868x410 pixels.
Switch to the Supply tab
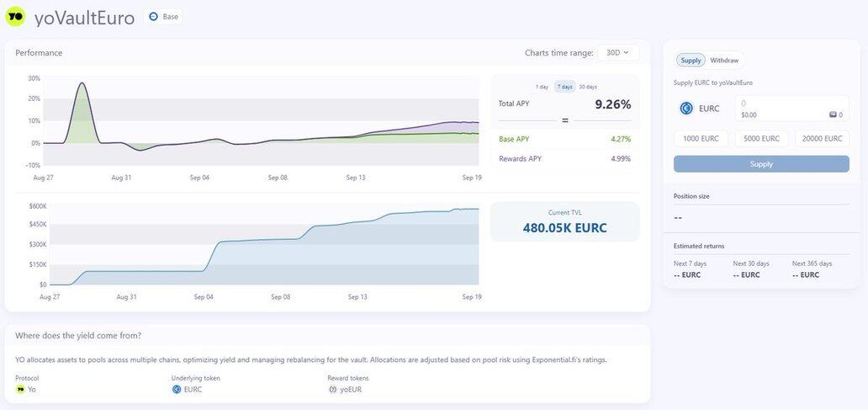tap(691, 61)
